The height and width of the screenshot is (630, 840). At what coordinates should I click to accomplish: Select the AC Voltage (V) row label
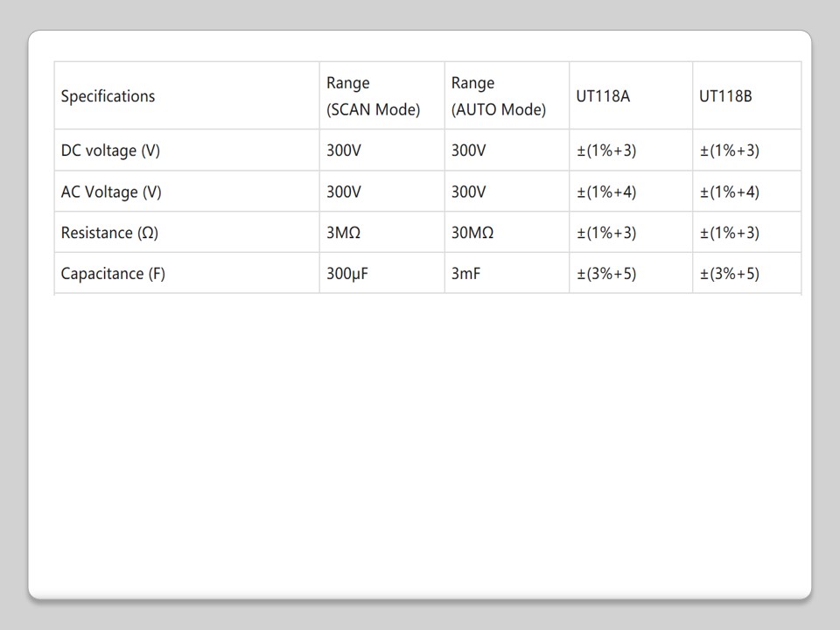(111, 192)
